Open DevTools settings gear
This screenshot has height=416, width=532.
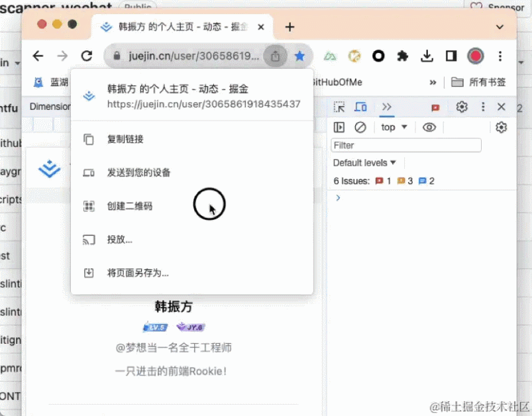click(462, 107)
